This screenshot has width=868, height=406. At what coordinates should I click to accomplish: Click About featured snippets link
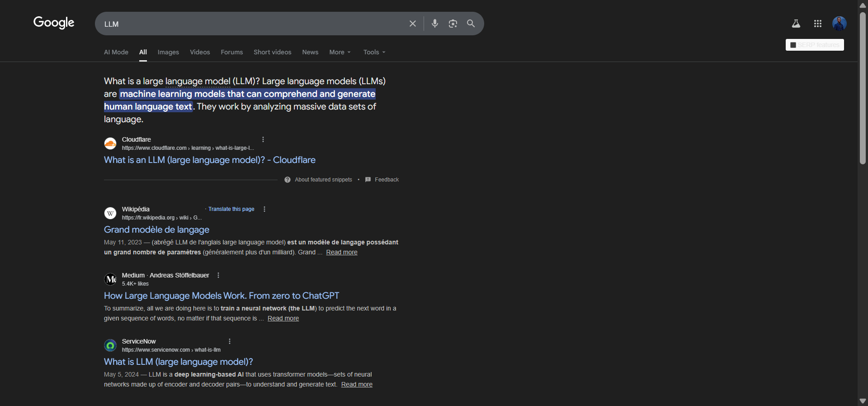click(323, 180)
